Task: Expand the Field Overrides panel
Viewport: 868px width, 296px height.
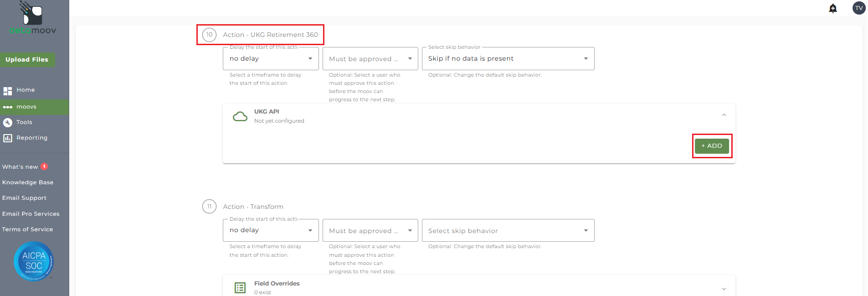Action: click(x=724, y=289)
